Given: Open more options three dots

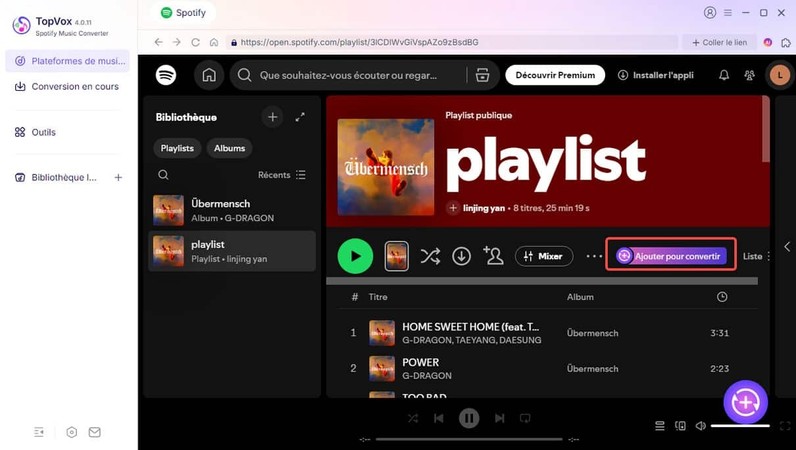Looking at the screenshot, I should click(594, 256).
